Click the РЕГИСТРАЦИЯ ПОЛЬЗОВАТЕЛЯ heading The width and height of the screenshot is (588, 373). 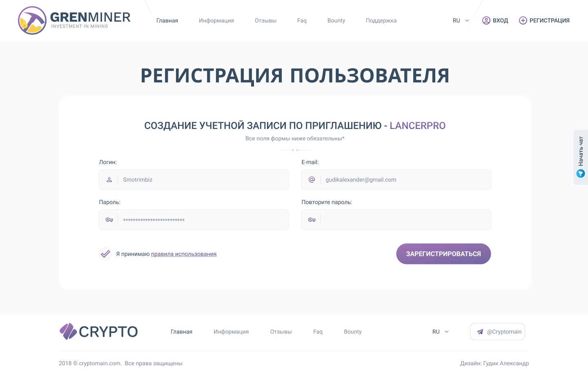click(x=295, y=76)
